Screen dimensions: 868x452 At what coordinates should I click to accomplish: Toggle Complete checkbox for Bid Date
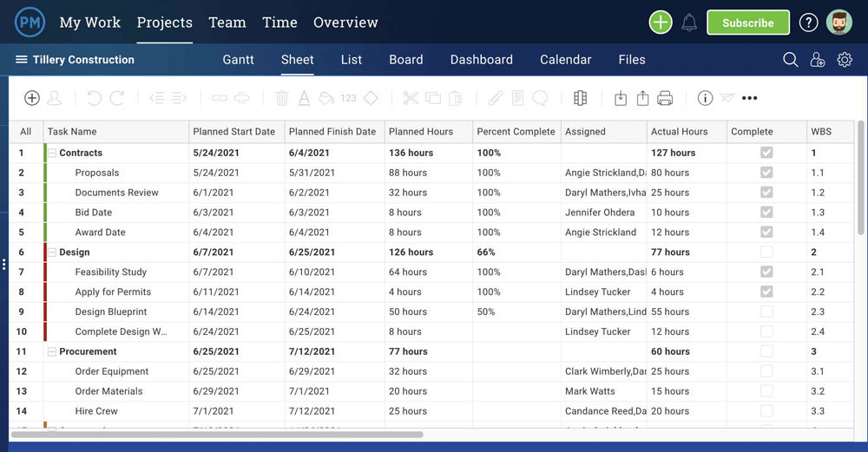(x=766, y=213)
